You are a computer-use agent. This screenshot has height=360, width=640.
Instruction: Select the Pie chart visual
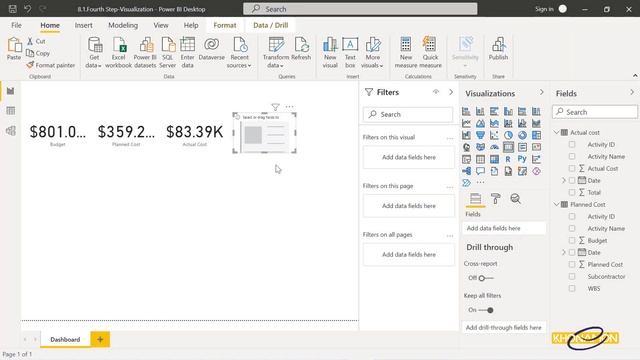point(508,135)
